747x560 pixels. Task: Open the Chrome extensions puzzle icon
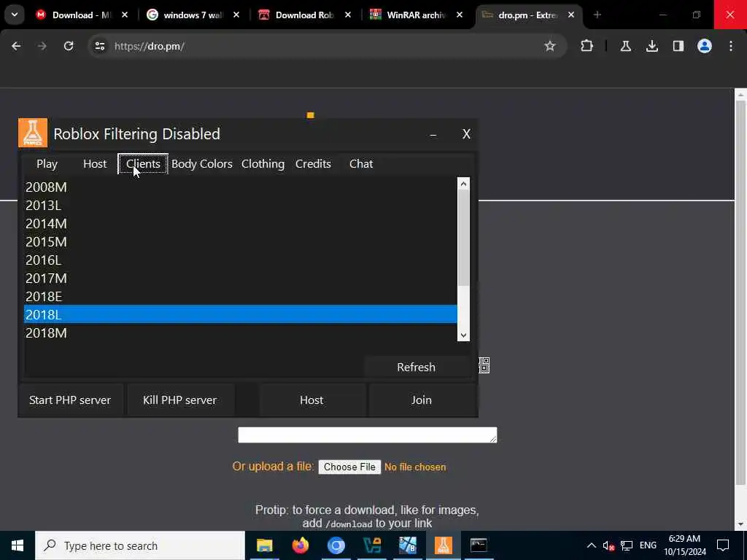pyautogui.click(x=587, y=46)
